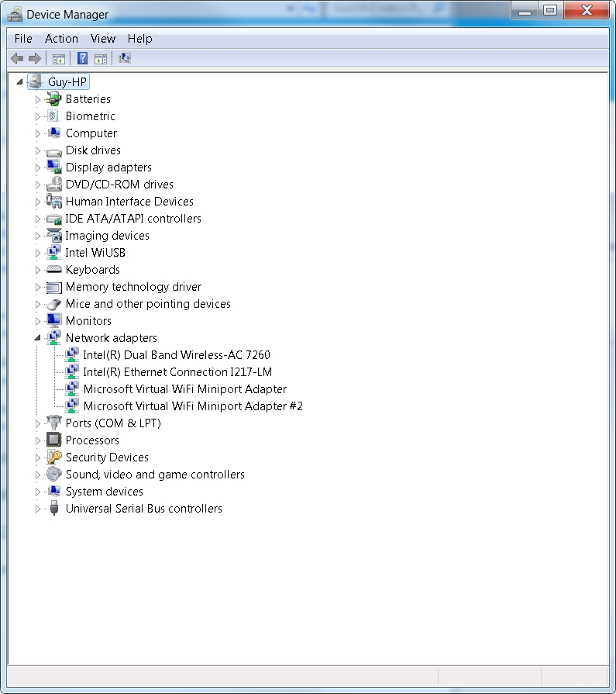The height and width of the screenshot is (694, 616).
Task: Click the blue Help question mark icon
Action: (x=81, y=58)
